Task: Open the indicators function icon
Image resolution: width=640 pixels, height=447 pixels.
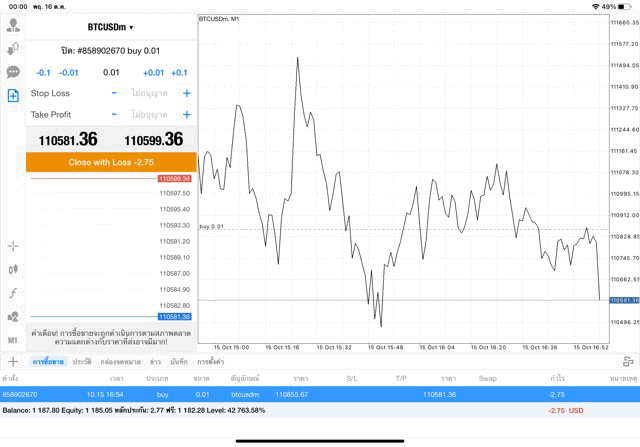Action: 13,293
